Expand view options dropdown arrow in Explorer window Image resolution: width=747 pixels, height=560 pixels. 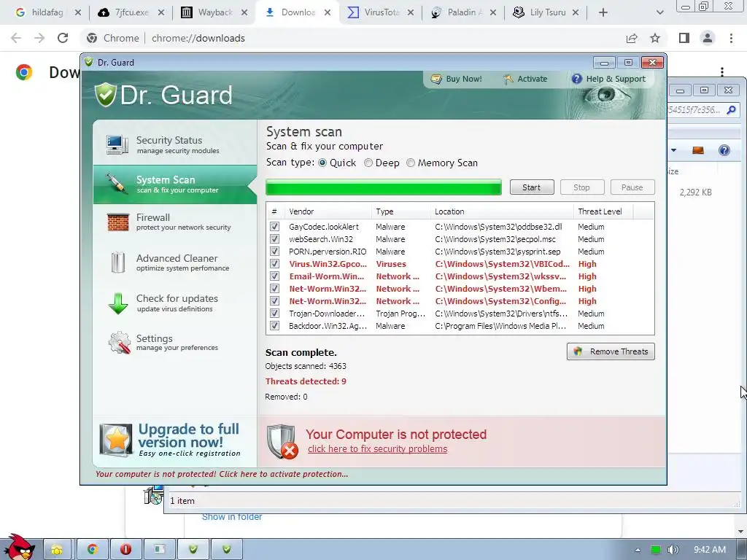pyautogui.click(x=673, y=150)
